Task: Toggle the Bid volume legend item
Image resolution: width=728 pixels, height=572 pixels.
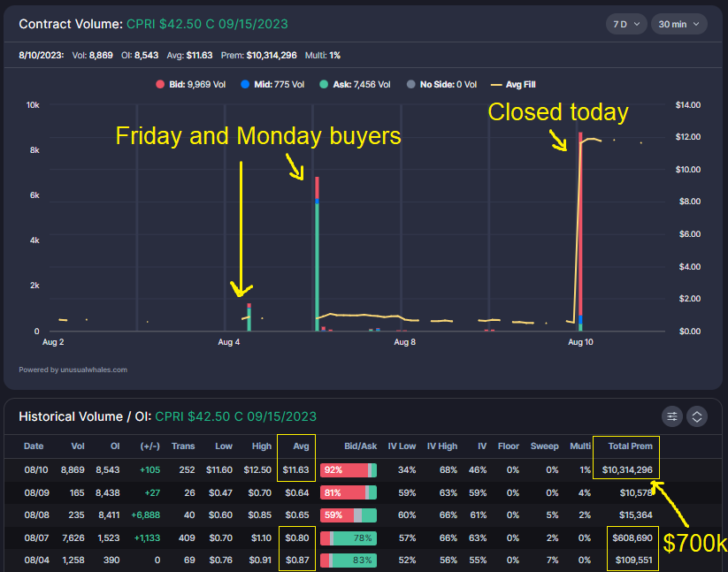Action: (x=191, y=85)
